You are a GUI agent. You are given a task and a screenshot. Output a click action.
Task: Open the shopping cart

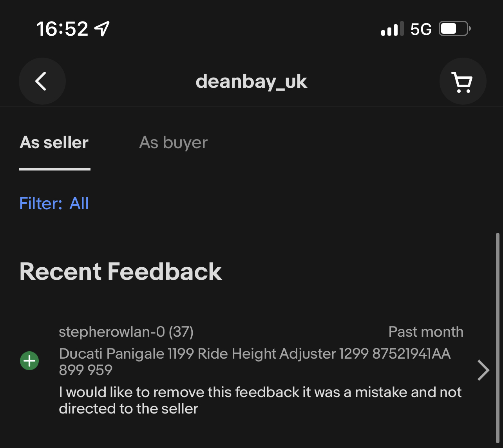point(463,82)
